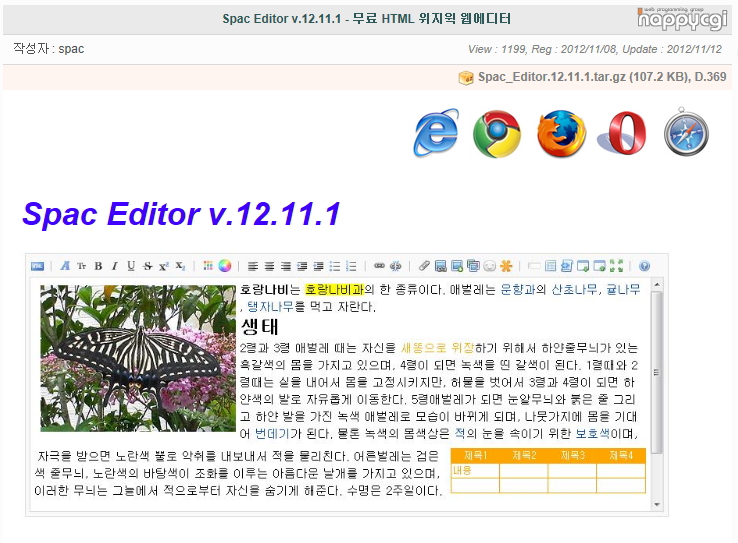Viewport: 738px width, 543px height.
Task: Click table header 제목1
Action: (x=475, y=455)
